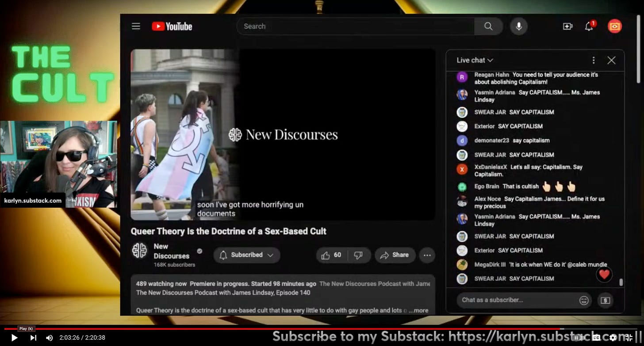Open the three-dot more actions beside Share
Viewport: 644px width, 346px height.
click(x=427, y=255)
